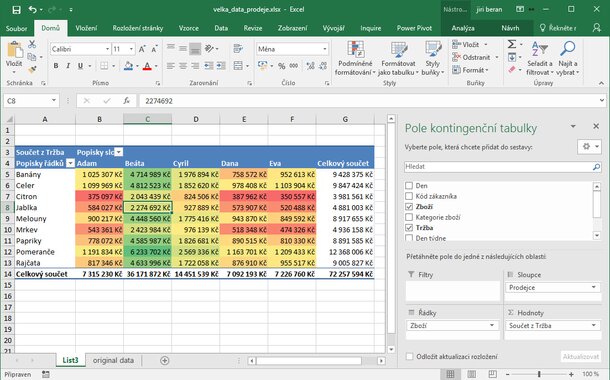Toggle bold formatting
Viewport: 610px width, 380px height.
click(x=56, y=66)
